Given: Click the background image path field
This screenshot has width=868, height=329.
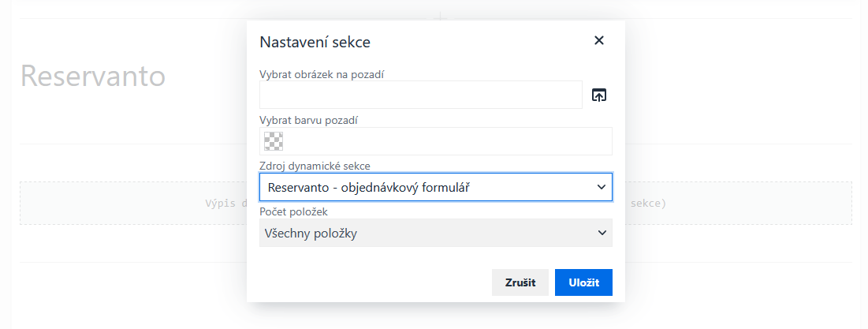Looking at the screenshot, I should coord(420,95).
